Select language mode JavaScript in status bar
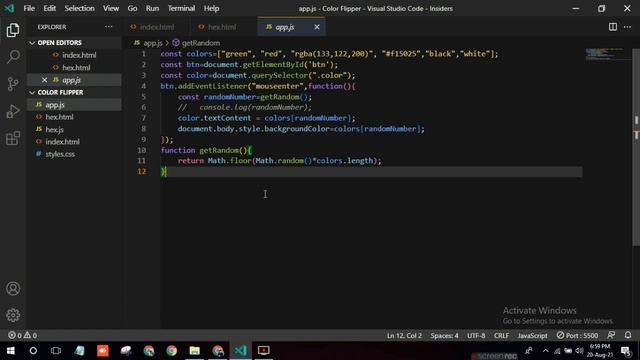Viewport: 640px width, 360px height. point(532,336)
